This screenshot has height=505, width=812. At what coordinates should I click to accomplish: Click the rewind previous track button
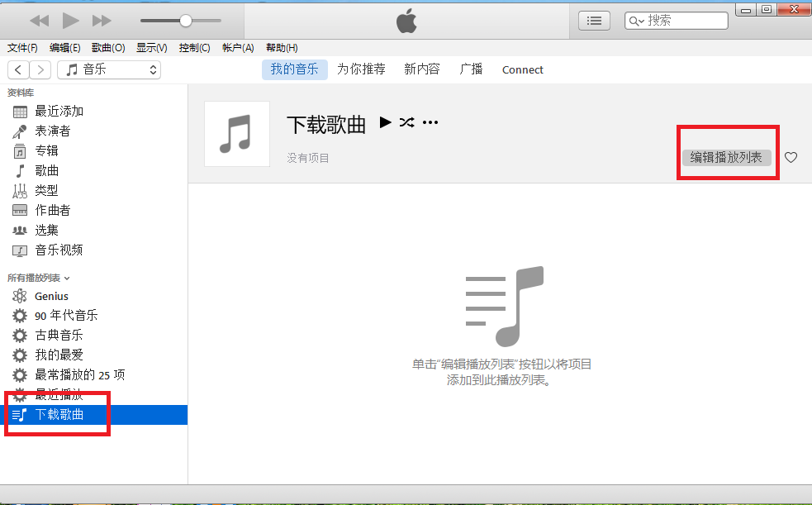40,21
